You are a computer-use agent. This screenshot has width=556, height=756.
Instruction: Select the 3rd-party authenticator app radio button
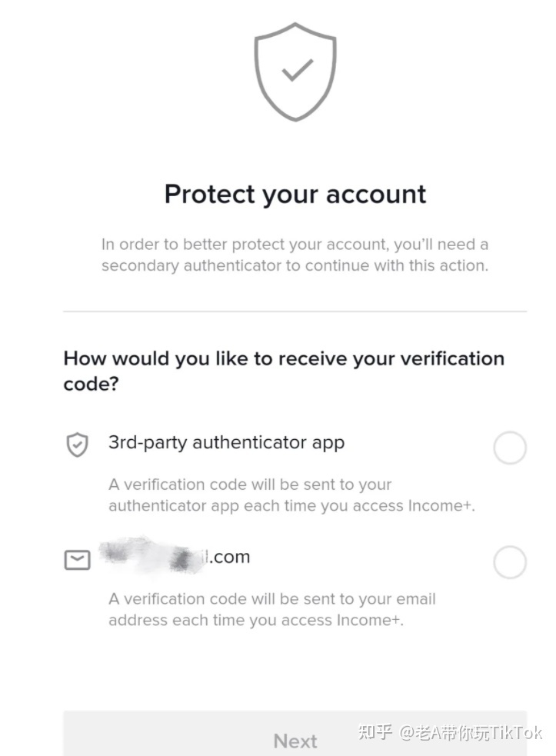pyautogui.click(x=509, y=448)
